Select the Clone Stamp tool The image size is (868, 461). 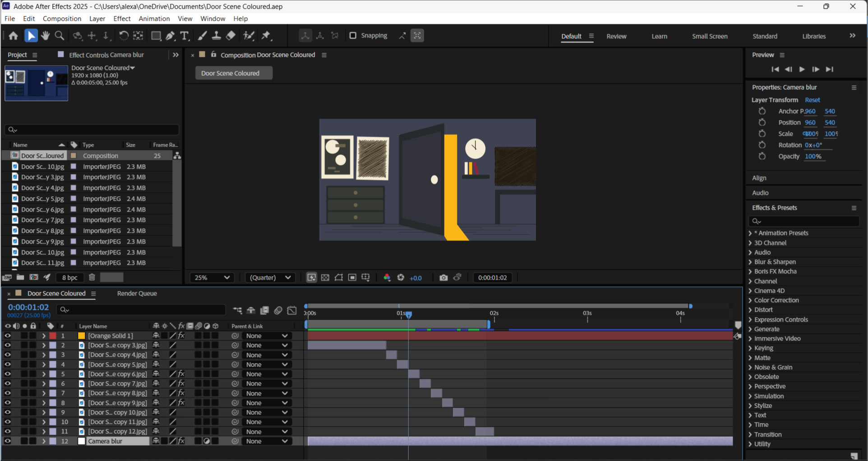coord(217,36)
